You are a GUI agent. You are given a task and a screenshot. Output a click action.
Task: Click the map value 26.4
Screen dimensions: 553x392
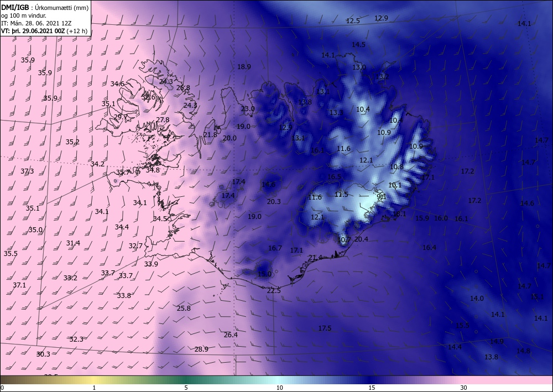click(231, 334)
